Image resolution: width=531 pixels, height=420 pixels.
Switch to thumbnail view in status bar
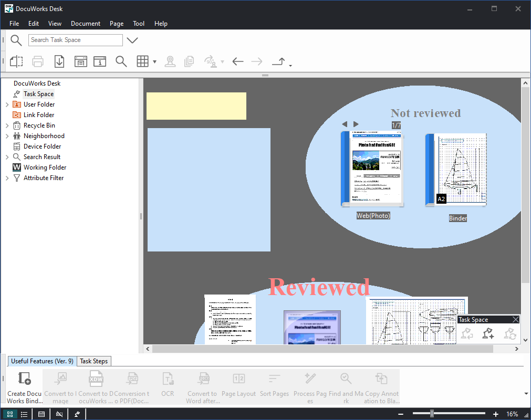pyautogui.click(x=10, y=414)
